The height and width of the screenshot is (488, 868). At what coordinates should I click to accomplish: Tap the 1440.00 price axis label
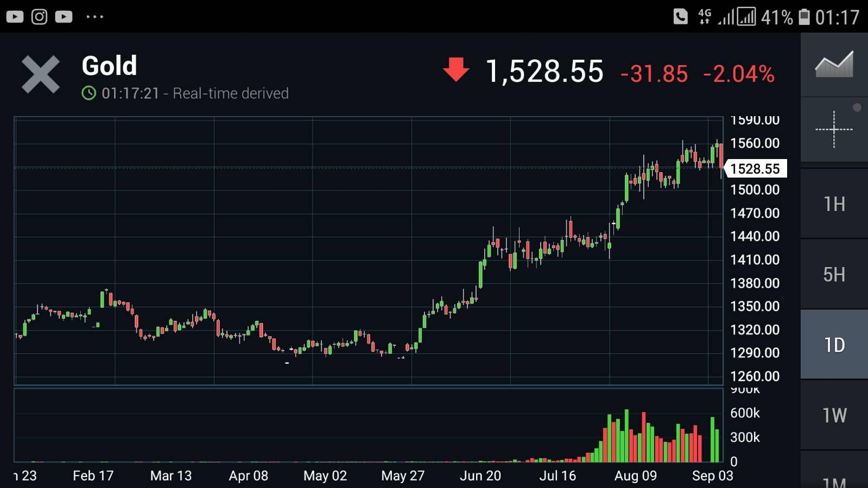(x=755, y=237)
